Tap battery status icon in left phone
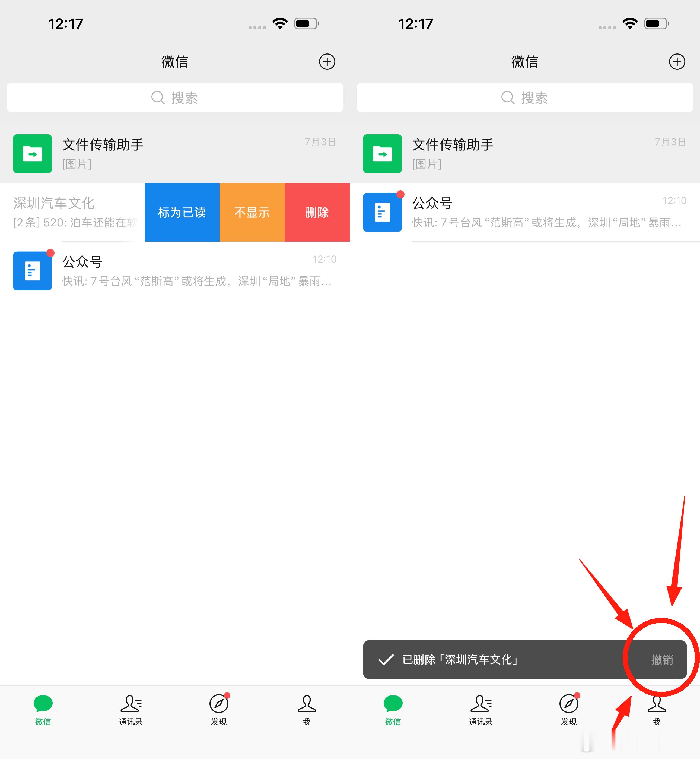The width and height of the screenshot is (700, 759). coord(306,24)
